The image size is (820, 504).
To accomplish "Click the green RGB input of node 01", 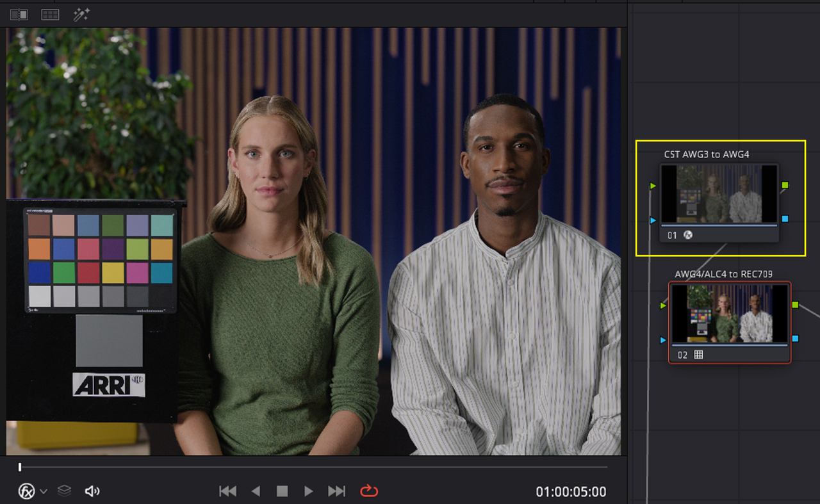I will (x=653, y=186).
